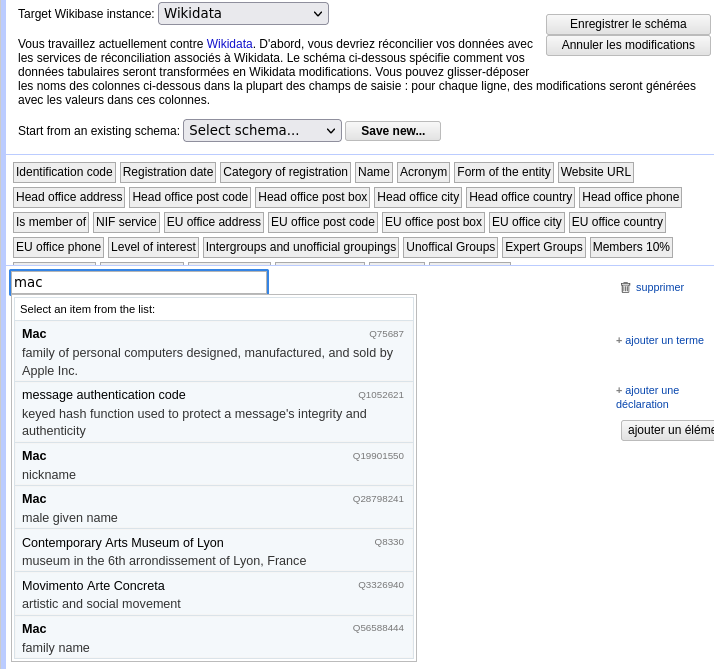Click the Identification code column tag
The height and width of the screenshot is (669, 714).
[x=64, y=172]
